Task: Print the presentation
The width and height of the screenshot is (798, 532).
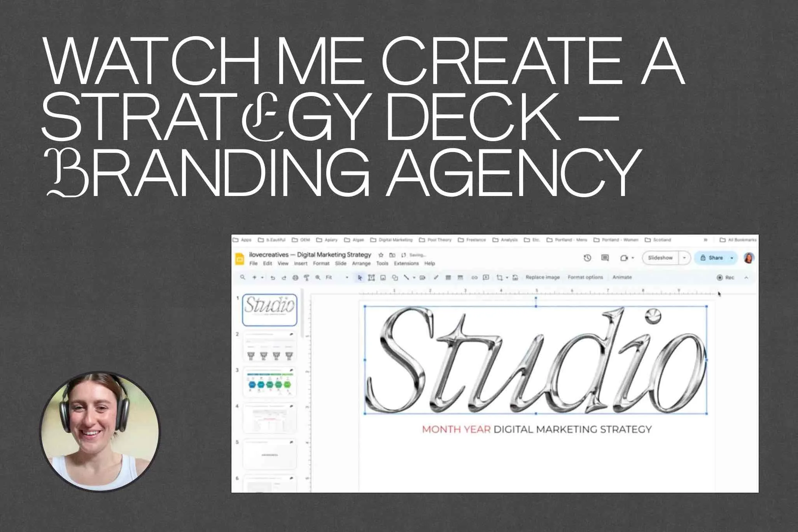Action: [x=295, y=278]
